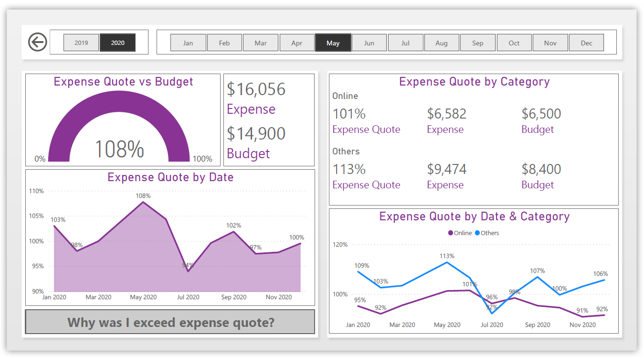Select the Jun month filter
Screen dimensions: 644x358
(369, 42)
